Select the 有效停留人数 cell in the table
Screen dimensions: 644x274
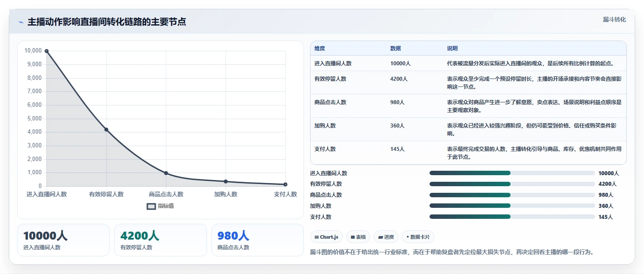pos(330,79)
